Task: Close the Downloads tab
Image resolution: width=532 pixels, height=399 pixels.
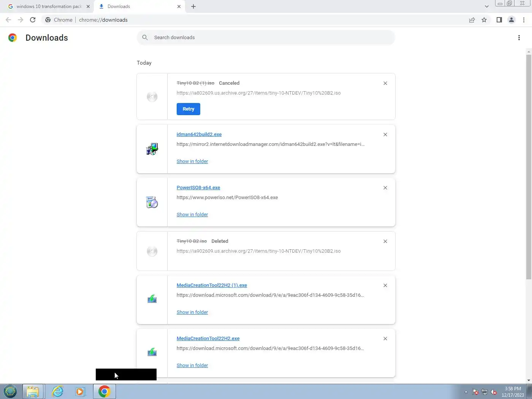Action: (179, 6)
